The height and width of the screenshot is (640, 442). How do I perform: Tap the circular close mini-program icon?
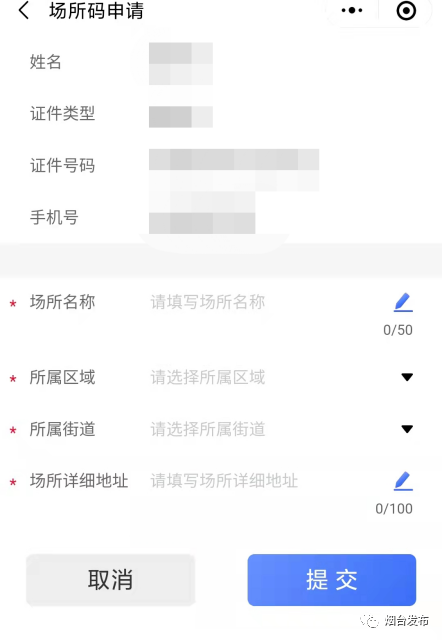(x=406, y=11)
